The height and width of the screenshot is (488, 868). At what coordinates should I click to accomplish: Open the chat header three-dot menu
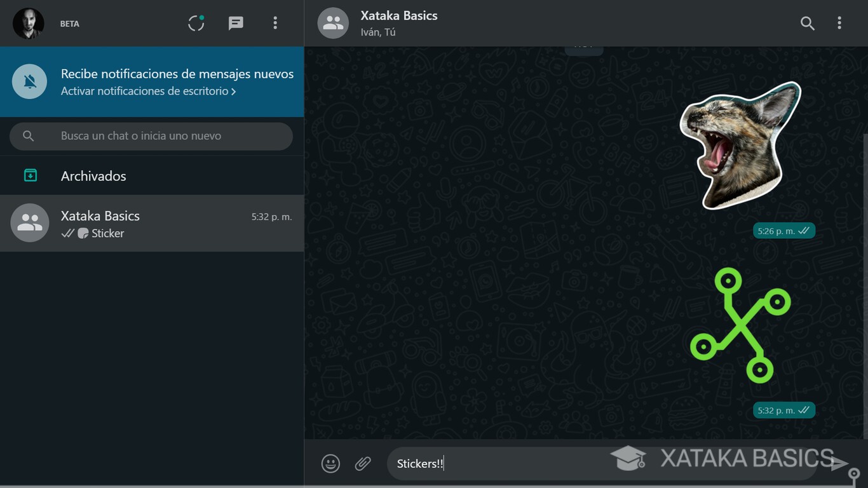[x=839, y=24]
